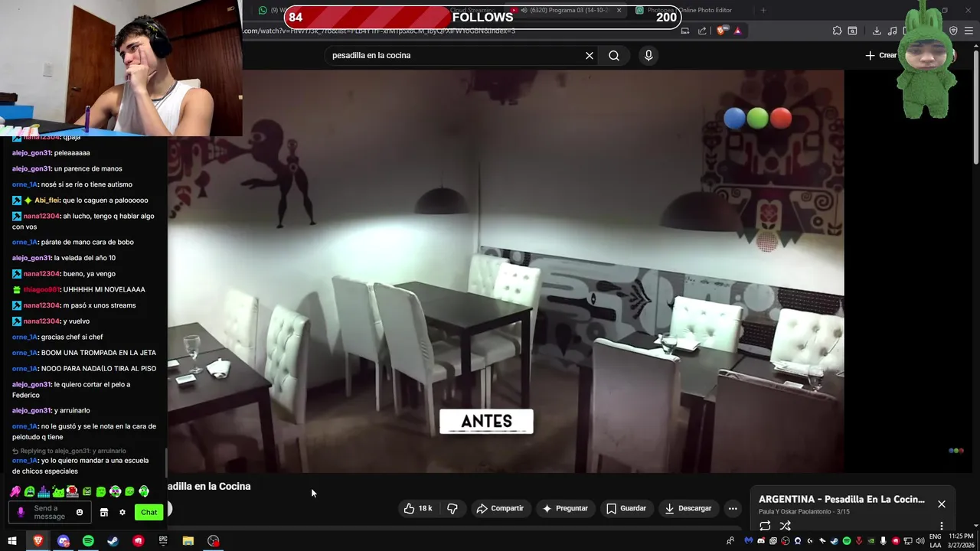Open the playlist options three-dot menu
Image resolution: width=980 pixels, height=551 pixels.
click(942, 526)
